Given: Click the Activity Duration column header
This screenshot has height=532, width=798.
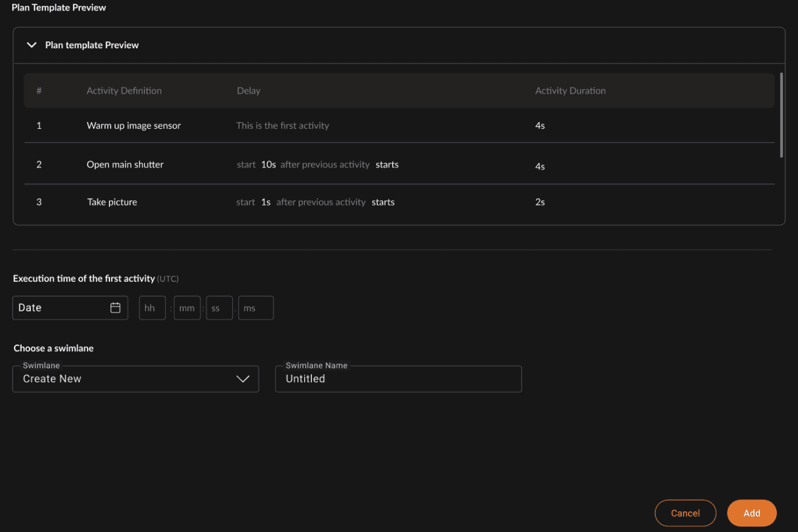Looking at the screenshot, I should pyautogui.click(x=570, y=91).
